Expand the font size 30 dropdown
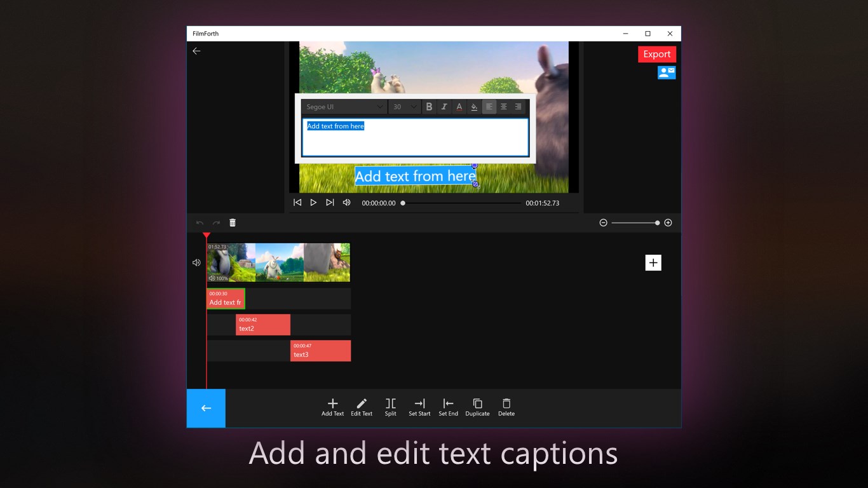The width and height of the screenshot is (868, 488). click(x=404, y=107)
